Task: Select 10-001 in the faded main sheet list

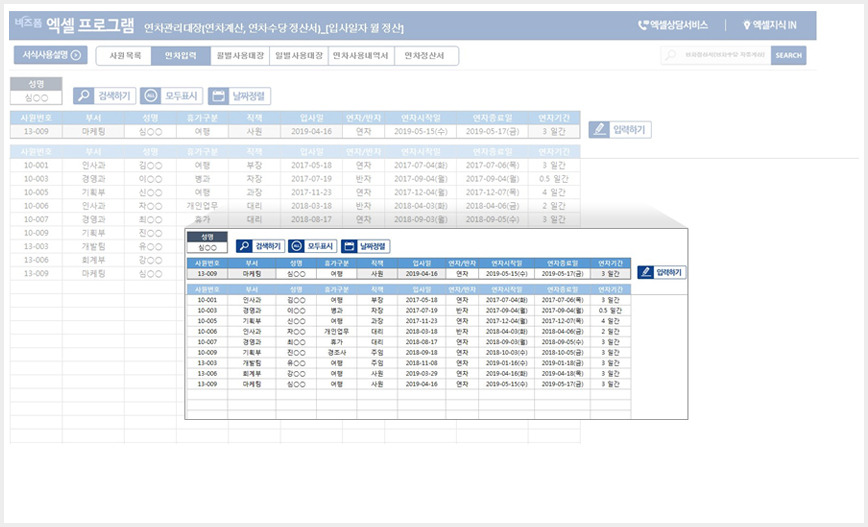Action: 36,166
